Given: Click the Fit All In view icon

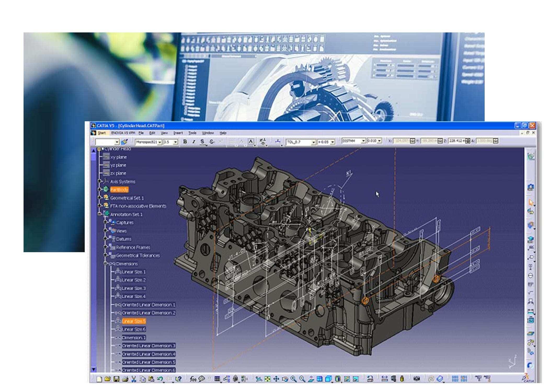Looking at the screenshot, I should (x=267, y=379).
